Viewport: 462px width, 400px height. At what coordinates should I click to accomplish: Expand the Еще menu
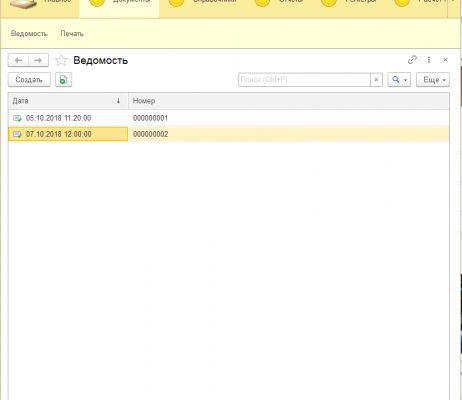[433, 80]
